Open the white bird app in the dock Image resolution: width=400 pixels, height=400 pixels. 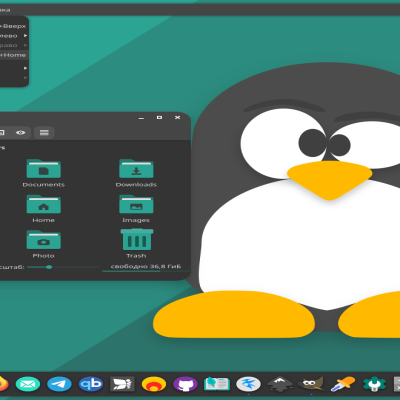point(122,384)
